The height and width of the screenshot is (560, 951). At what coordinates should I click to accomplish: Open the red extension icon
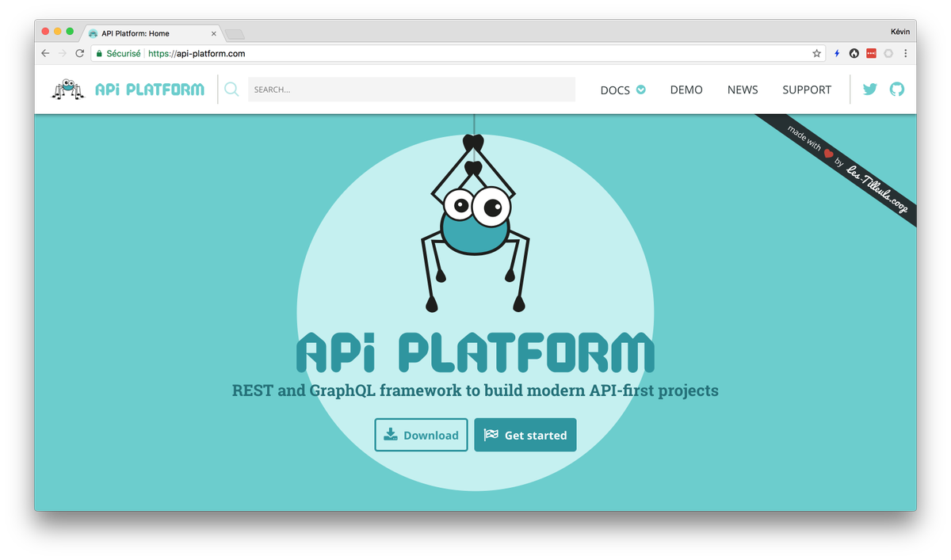point(872,54)
